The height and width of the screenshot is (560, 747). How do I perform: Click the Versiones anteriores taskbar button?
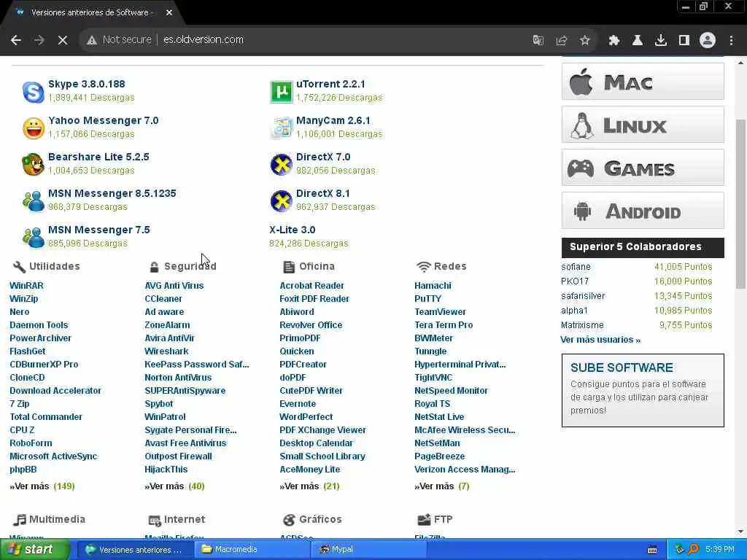(x=135, y=550)
